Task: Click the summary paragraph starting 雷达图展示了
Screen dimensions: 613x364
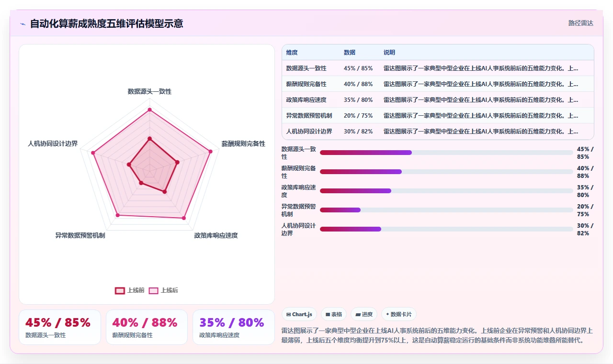Action: click(x=437, y=335)
